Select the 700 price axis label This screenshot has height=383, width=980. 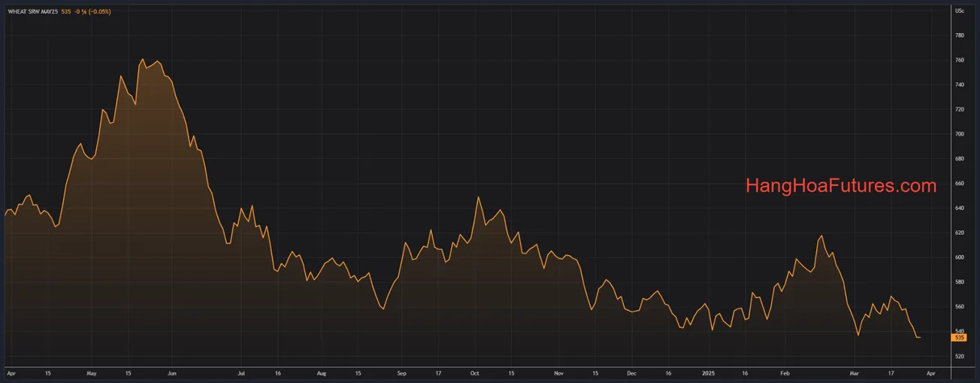[960, 134]
